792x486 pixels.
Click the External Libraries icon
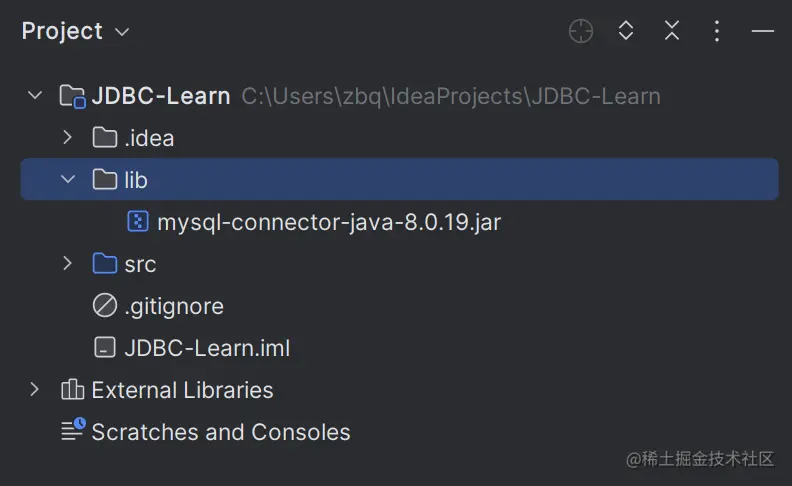coord(73,390)
